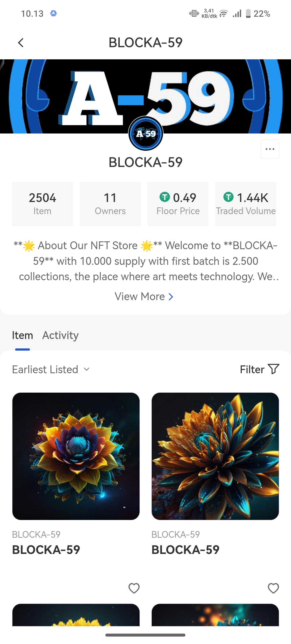Tap the BLOCKA-59 round profile avatar

click(x=146, y=133)
